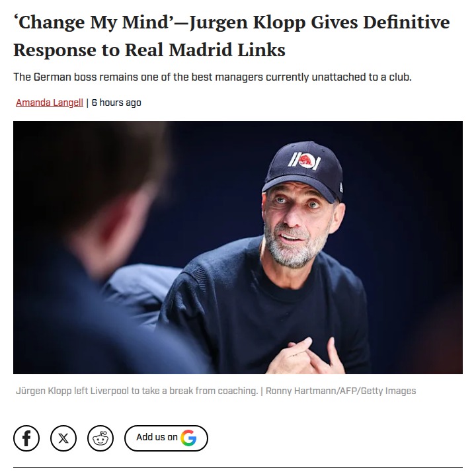Click the German boss subheading text
The image size is (476, 476).
coord(212,77)
